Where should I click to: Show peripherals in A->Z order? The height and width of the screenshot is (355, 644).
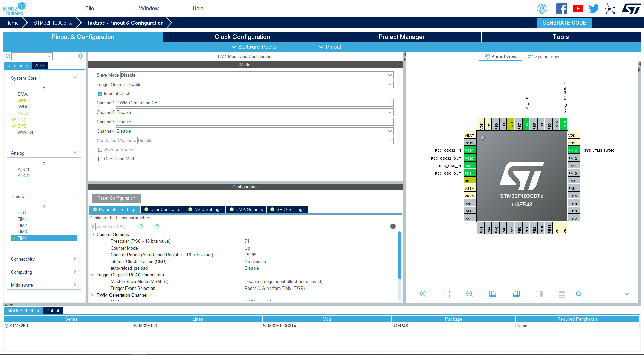coord(40,65)
